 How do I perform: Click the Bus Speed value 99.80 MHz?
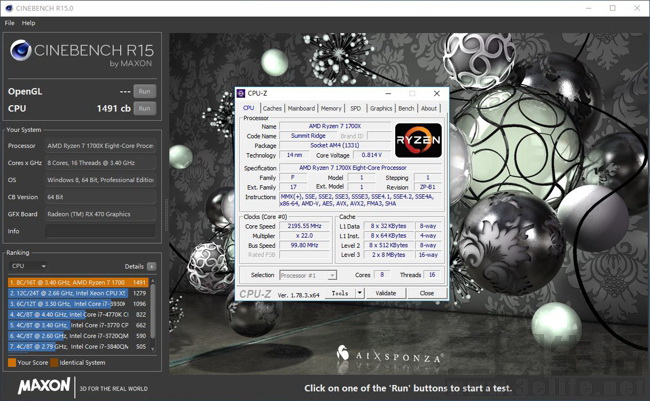[x=305, y=245]
